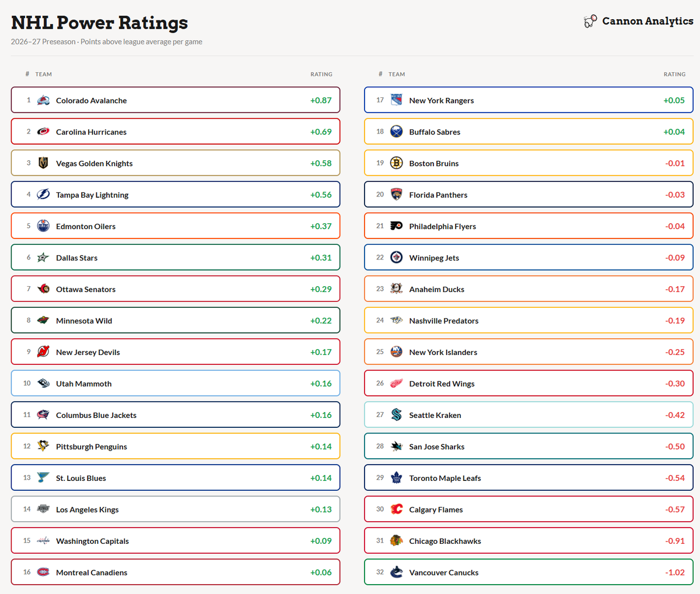Click the Vegas Golden Knights logo
The image size is (700, 594).
(x=43, y=163)
